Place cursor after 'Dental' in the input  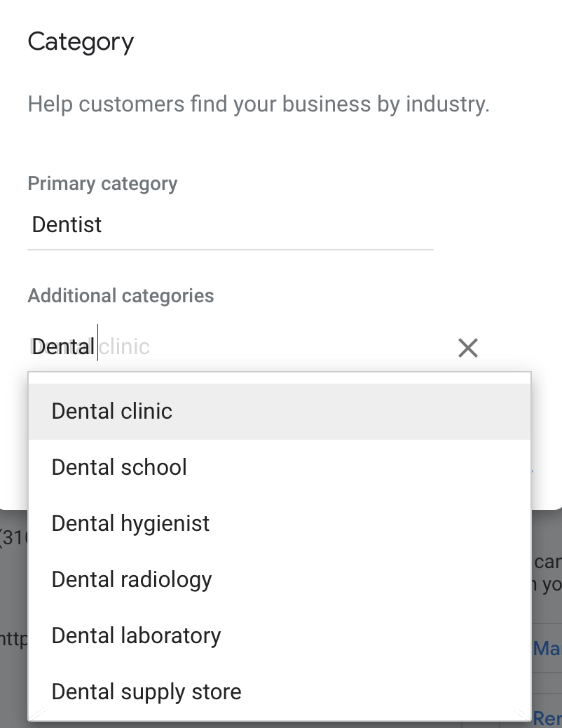pyautogui.click(x=96, y=346)
